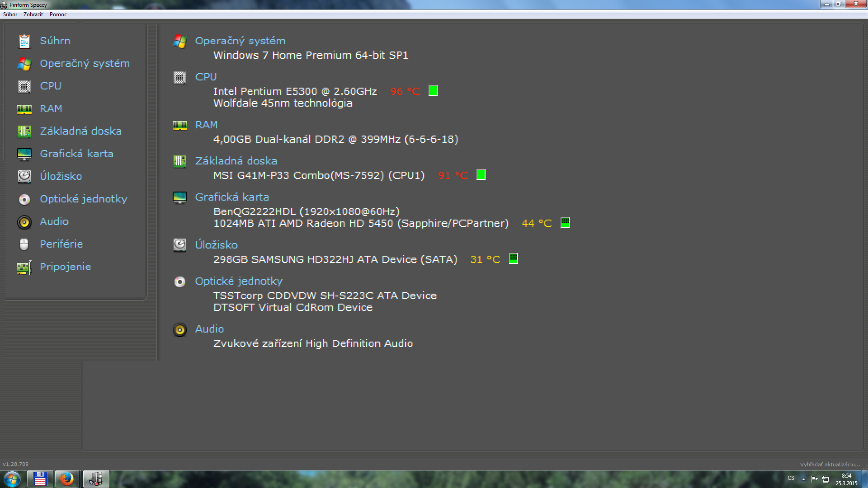Open Firefox from the Windows taskbar
The height and width of the screenshot is (488, 868).
pos(67,479)
